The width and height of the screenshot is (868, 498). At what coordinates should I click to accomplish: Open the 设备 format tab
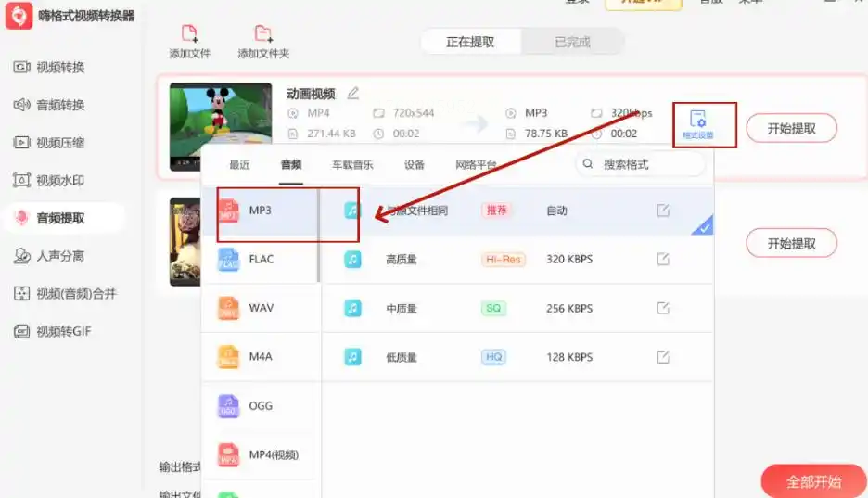(x=415, y=164)
